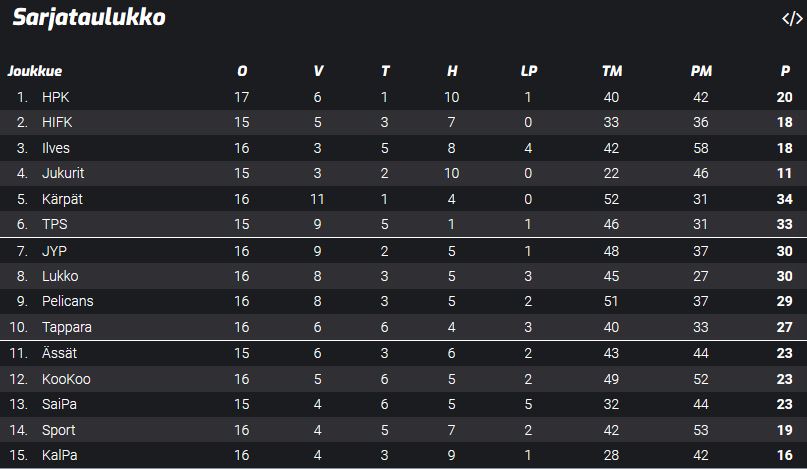Sort table by Joukkue column header
The width and height of the screenshot is (807, 469).
pyautogui.click(x=35, y=71)
